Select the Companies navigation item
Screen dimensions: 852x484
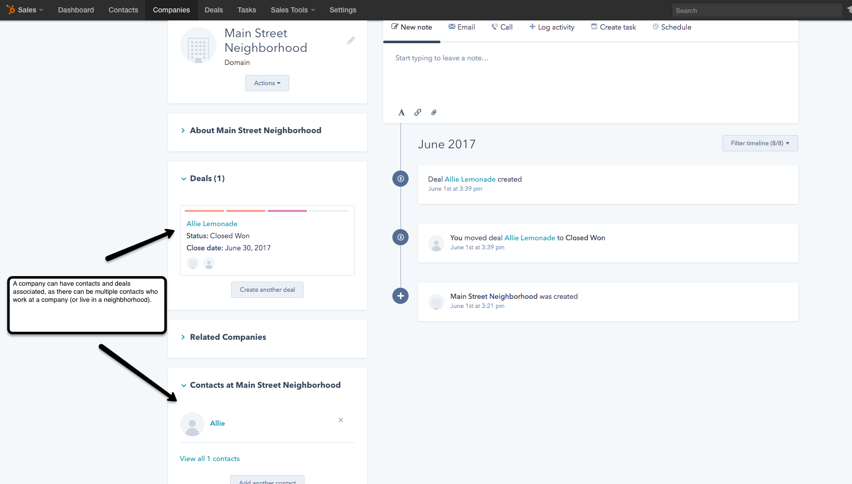point(171,10)
